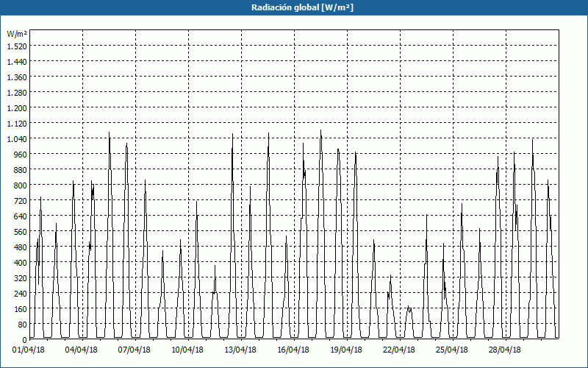Select the 1.280 y-axis value

(17, 93)
